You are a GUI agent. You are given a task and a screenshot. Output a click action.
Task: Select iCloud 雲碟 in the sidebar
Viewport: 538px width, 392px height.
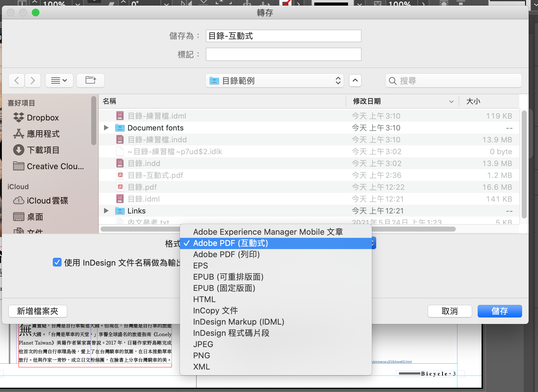[x=47, y=201]
